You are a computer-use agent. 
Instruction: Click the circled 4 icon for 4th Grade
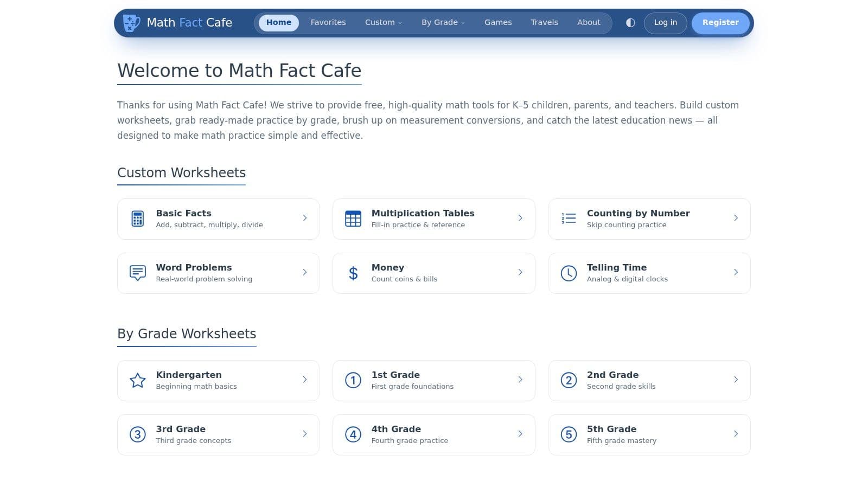pyautogui.click(x=353, y=434)
